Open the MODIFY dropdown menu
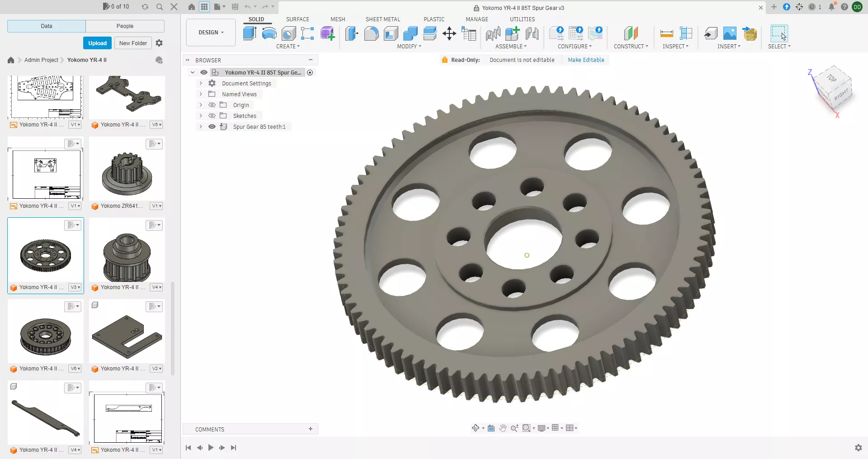The image size is (868, 459). pyautogui.click(x=409, y=47)
